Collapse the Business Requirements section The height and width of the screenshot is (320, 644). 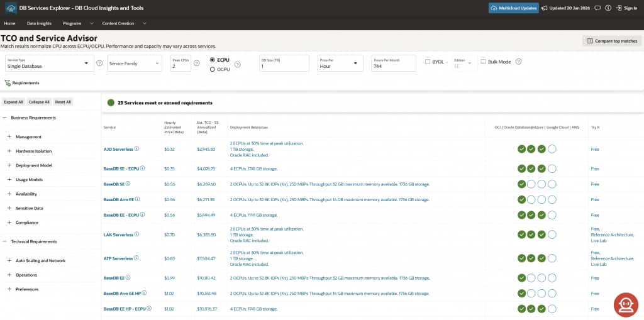coord(4,118)
